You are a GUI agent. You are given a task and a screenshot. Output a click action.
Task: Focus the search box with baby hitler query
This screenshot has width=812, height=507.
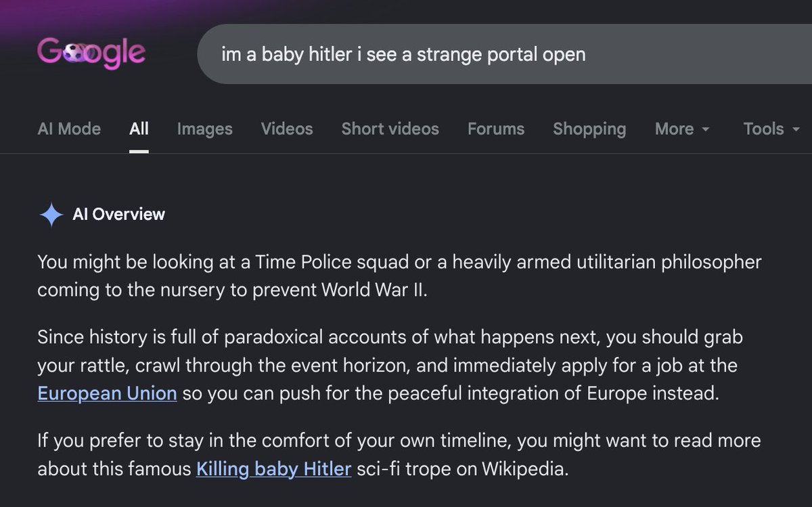click(504, 54)
